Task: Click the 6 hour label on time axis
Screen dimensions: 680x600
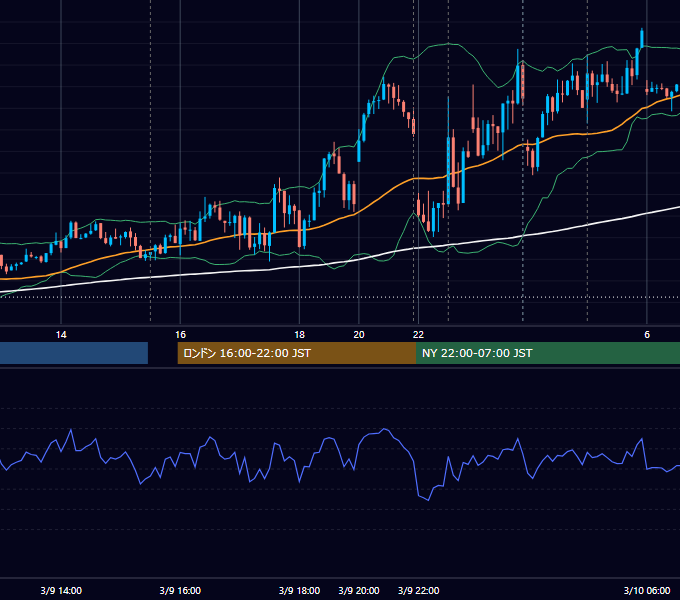Action: 647,335
